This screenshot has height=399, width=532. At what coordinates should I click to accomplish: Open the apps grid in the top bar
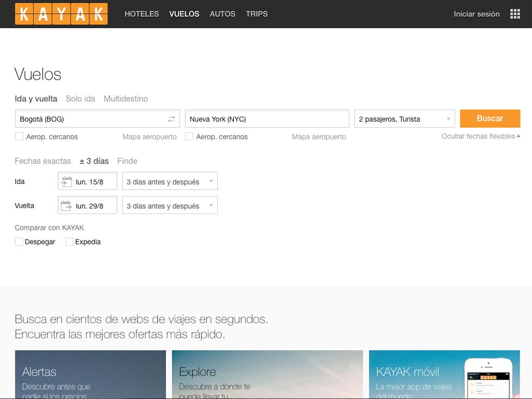click(515, 13)
